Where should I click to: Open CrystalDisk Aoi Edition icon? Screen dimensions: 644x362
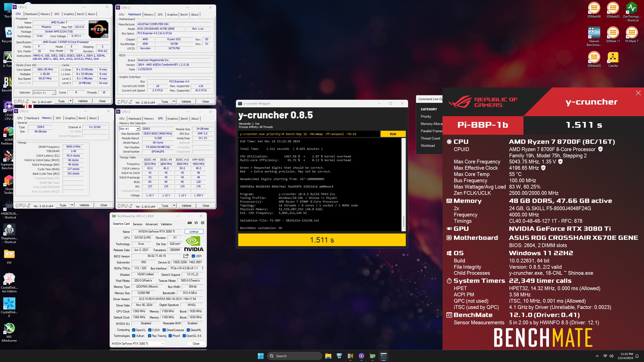9,283
